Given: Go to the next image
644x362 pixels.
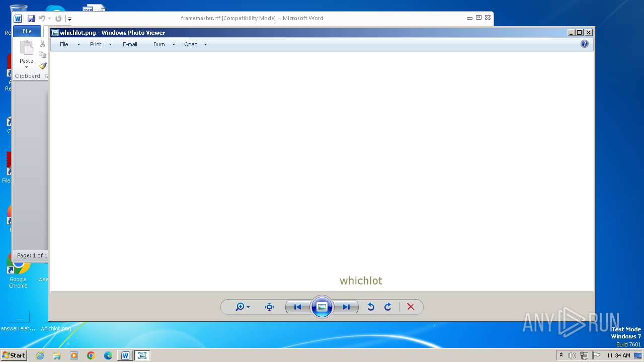Looking at the screenshot, I should click(347, 307).
